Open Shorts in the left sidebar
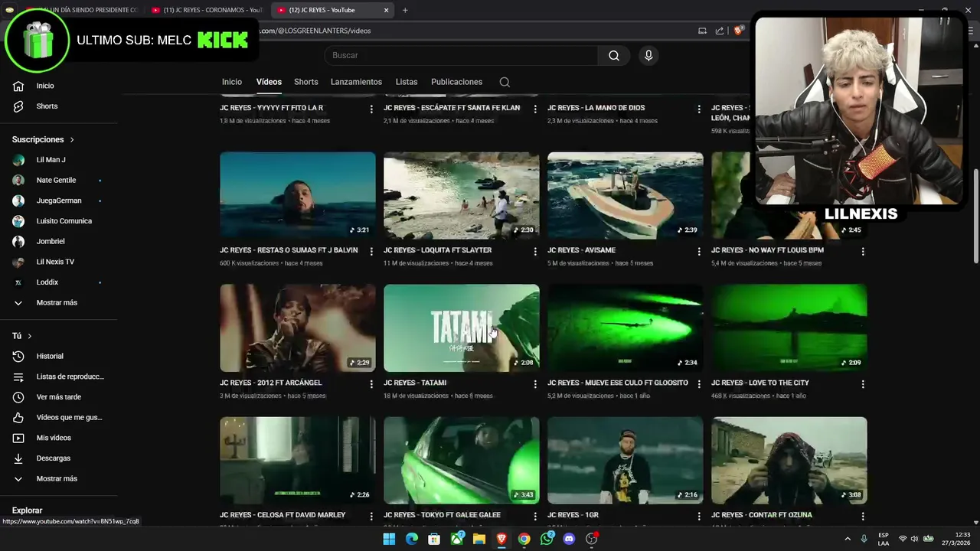The width and height of the screenshot is (980, 551). tap(47, 106)
